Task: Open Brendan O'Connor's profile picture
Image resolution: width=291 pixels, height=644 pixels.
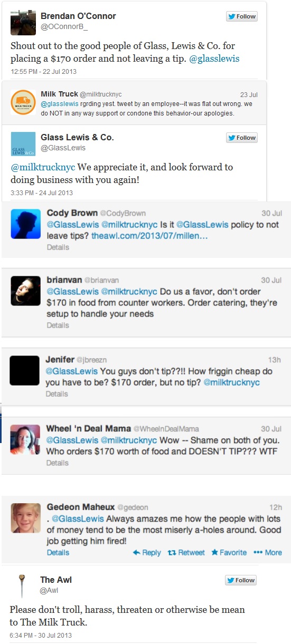Action: tap(23, 22)
